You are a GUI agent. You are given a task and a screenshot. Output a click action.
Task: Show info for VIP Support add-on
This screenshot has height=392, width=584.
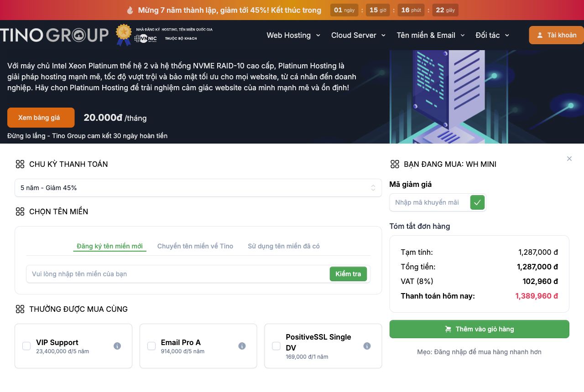pos(117,346)
